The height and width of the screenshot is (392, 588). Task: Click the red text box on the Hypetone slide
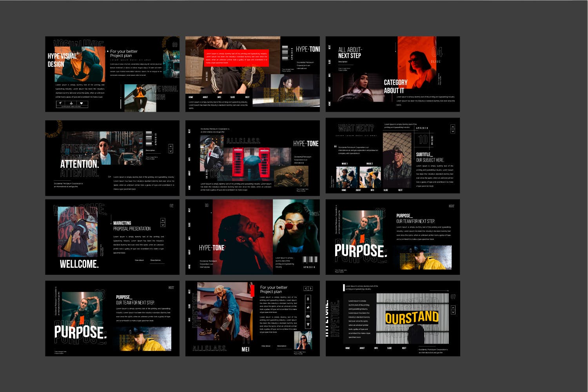point(236,58)
